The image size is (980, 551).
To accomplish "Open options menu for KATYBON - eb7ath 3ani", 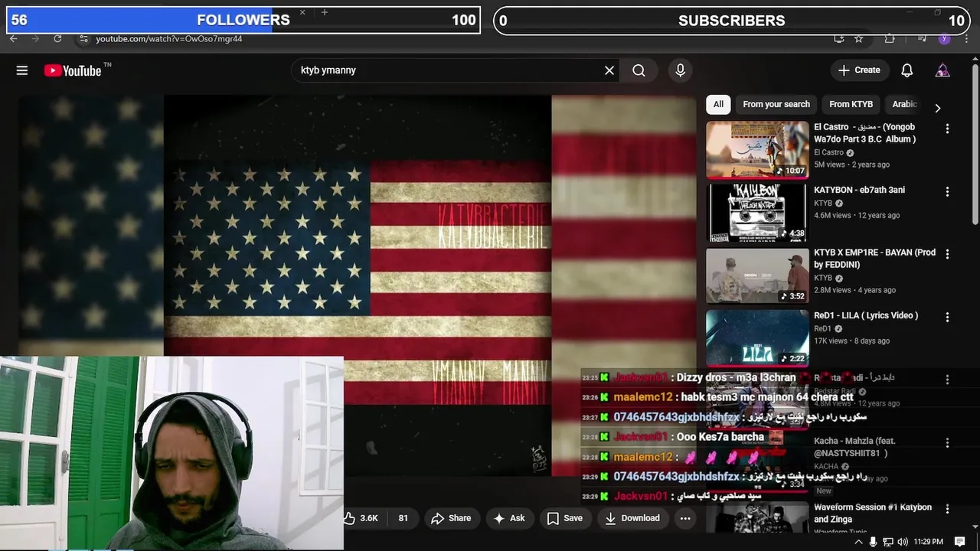I will point(947,191).
